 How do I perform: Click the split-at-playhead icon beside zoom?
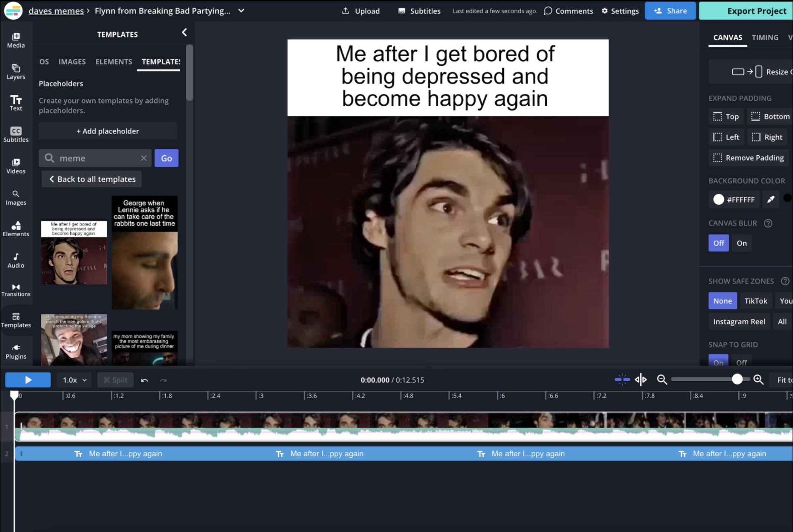coord(641,380)
